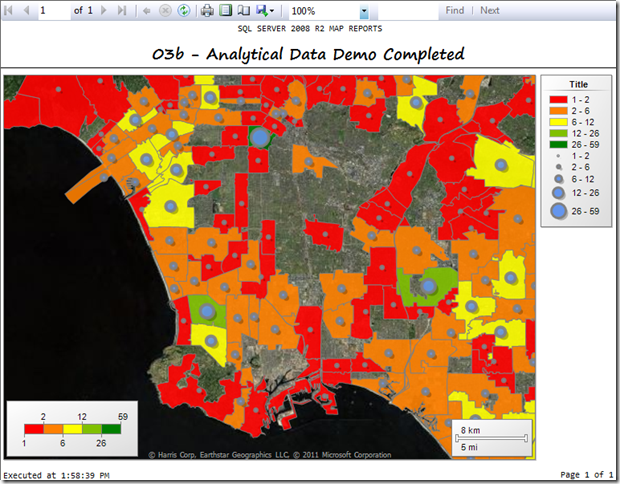Click the back to parent report arrow
The width and height of the screenshot is (620, 484).
click(x=147, y=11)
